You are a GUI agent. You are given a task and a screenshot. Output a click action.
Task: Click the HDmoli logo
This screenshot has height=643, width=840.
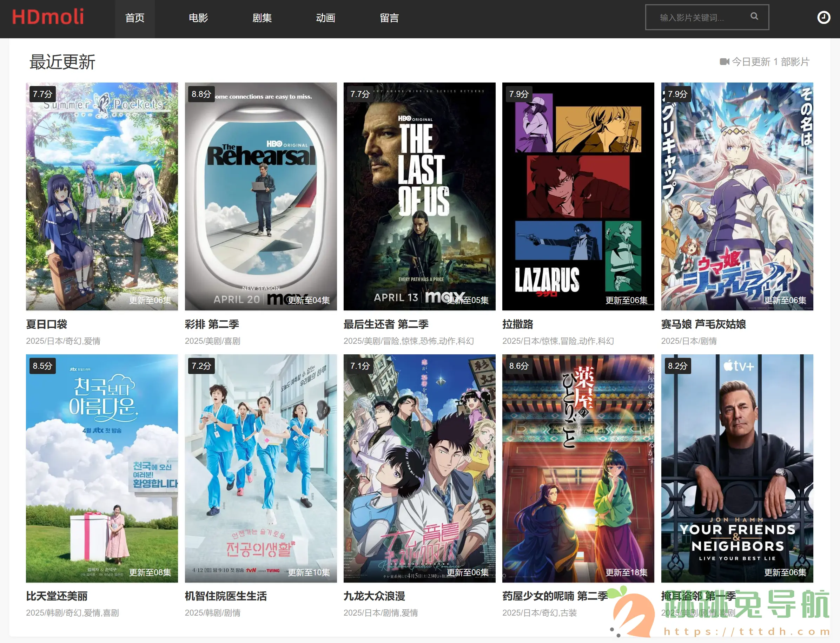pos(48,17)
